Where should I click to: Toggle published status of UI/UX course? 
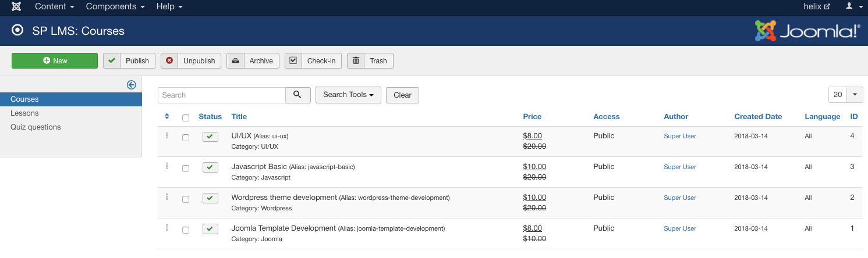click(210, 137)
